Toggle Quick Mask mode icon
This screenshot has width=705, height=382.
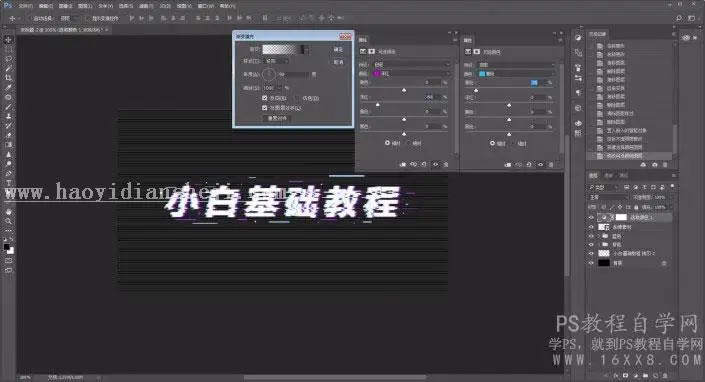click(x=9, y=260)
